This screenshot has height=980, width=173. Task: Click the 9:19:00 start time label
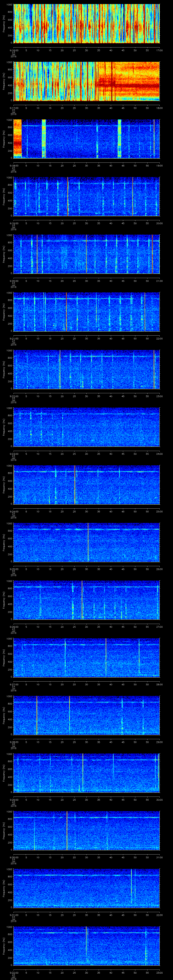coord(14,223)
